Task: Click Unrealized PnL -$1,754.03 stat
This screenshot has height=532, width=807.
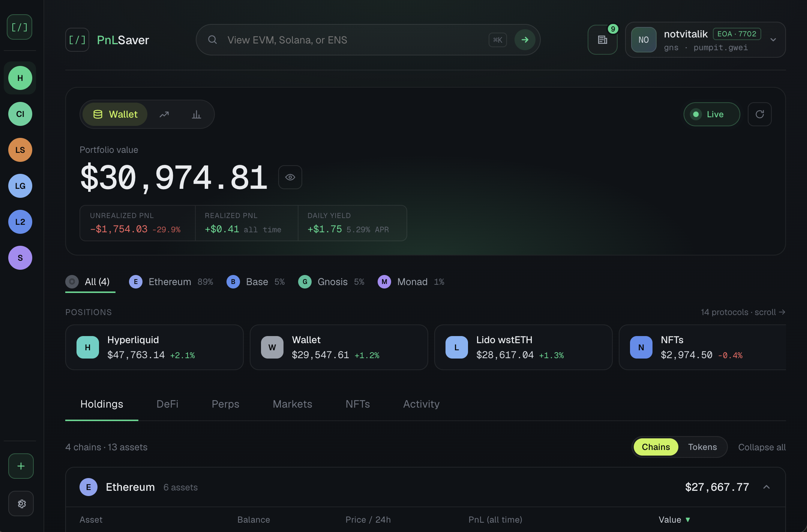Action: (x=138, y=223)
